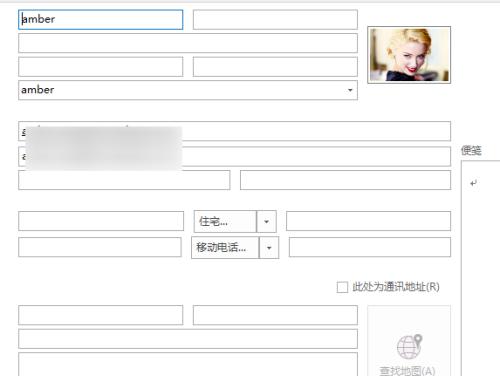Click the phone number field left of 住宅...

pos(101,221)
